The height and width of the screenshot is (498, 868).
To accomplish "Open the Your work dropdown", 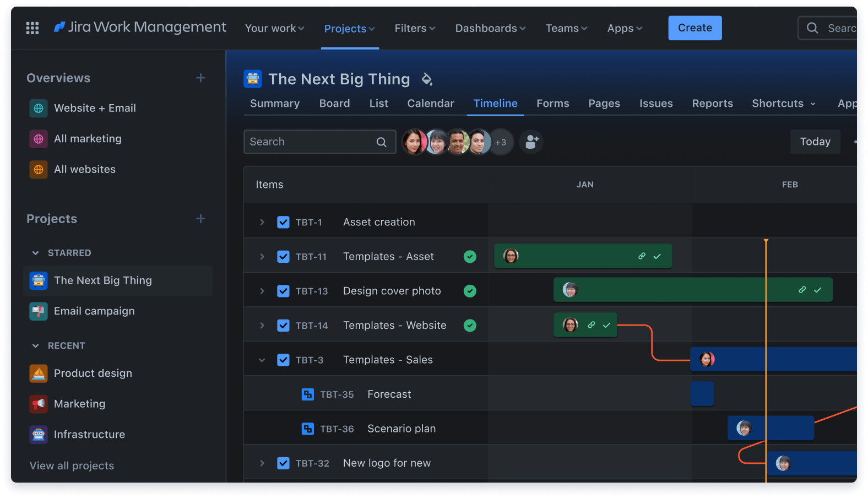I will [x=274, y=28].
